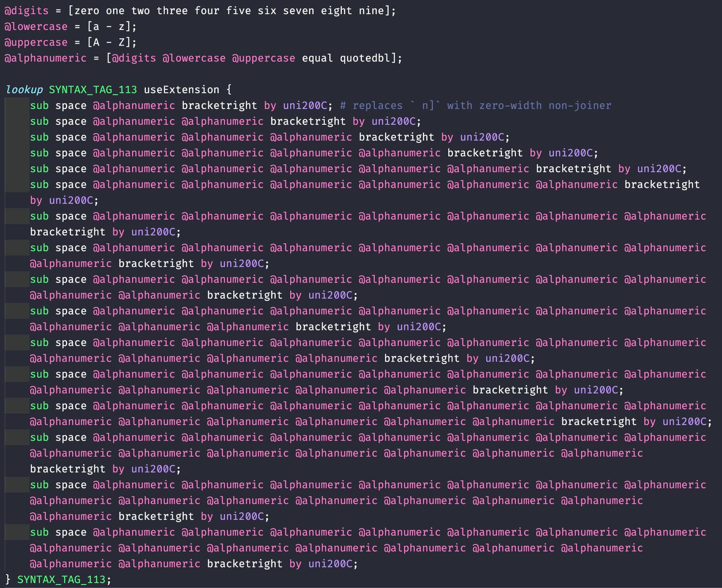Click the word 'replaces' in the comment
This screenshot has width=722, height=588.
click(377, 106)
